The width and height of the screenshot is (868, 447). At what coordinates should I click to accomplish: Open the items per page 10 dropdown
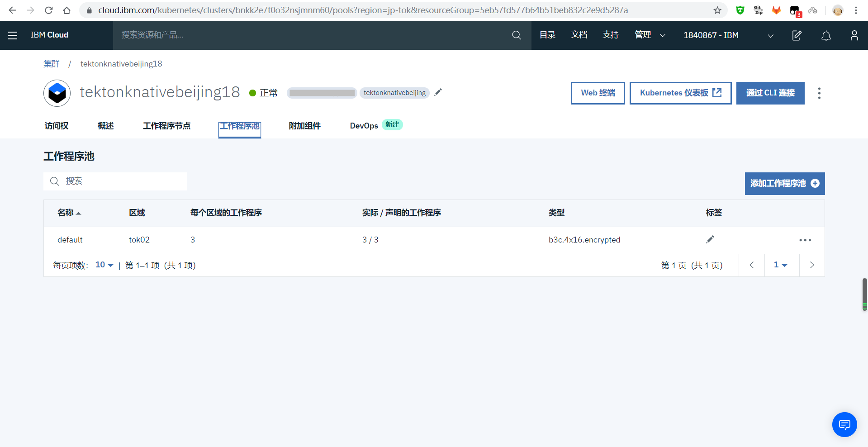point(104,265)
